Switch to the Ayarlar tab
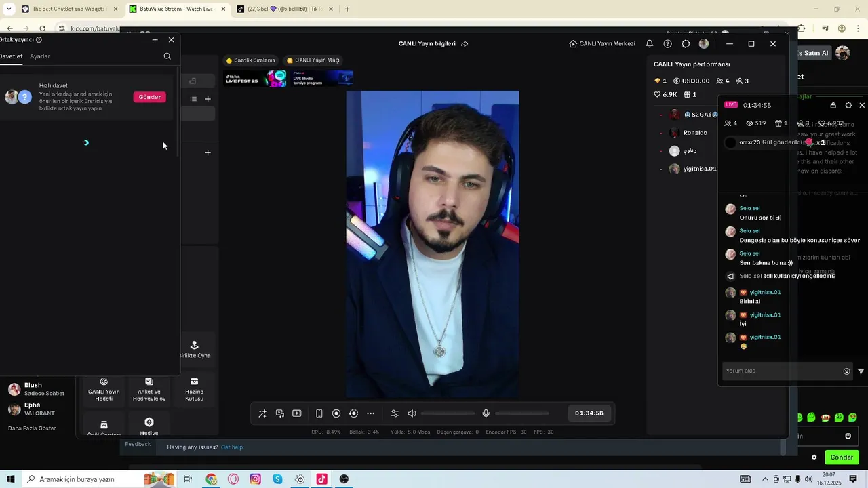The image size is (868, 488). (x=40, y=56)
